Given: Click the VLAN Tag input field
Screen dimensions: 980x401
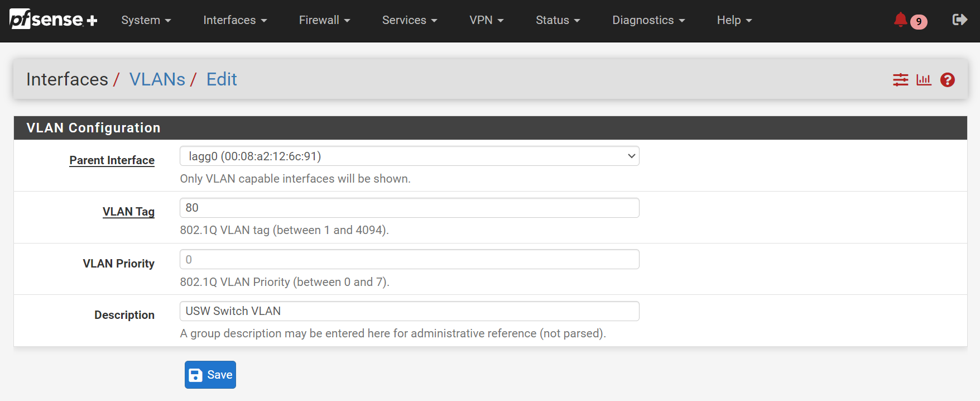Looking at the screenshot, I should pos(409,208).
